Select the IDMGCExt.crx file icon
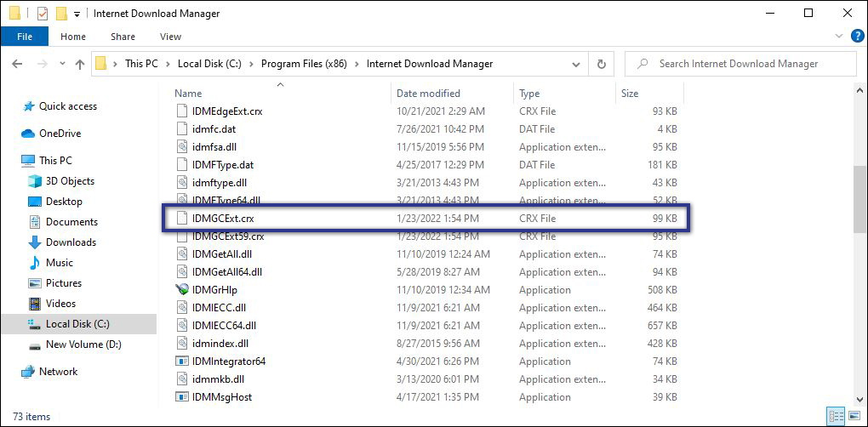The width and height of the screenshot is (868, 427). click(182, 219)
